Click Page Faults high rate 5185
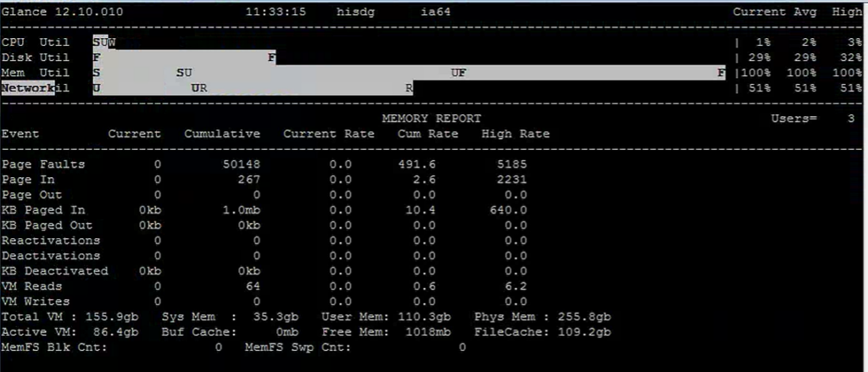Viewport: 868px width, 372px height. pos(511,164)
